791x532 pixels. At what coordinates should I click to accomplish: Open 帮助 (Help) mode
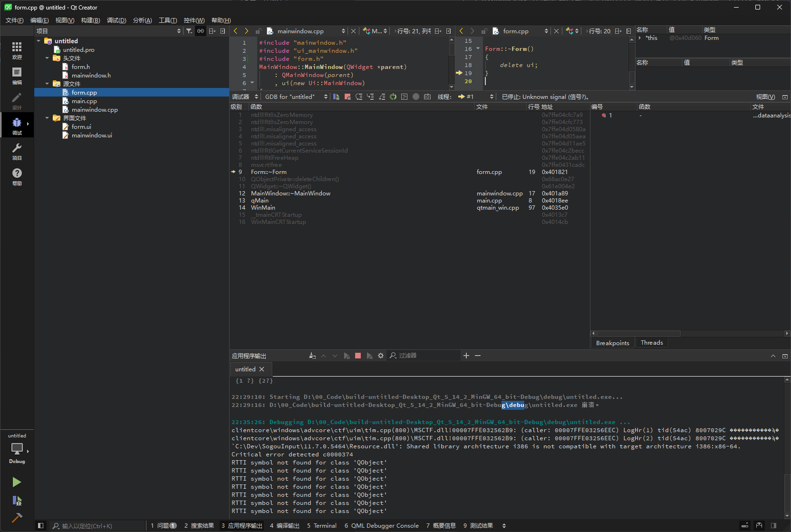pyautogui.click(x=17, y=176)
